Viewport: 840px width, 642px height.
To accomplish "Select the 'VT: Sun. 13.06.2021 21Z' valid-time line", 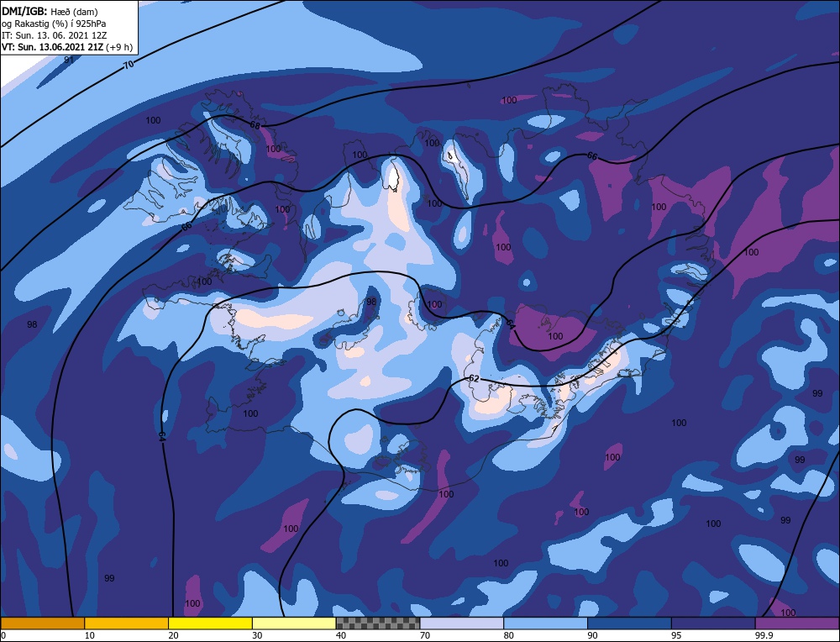I will click(52, 47).
